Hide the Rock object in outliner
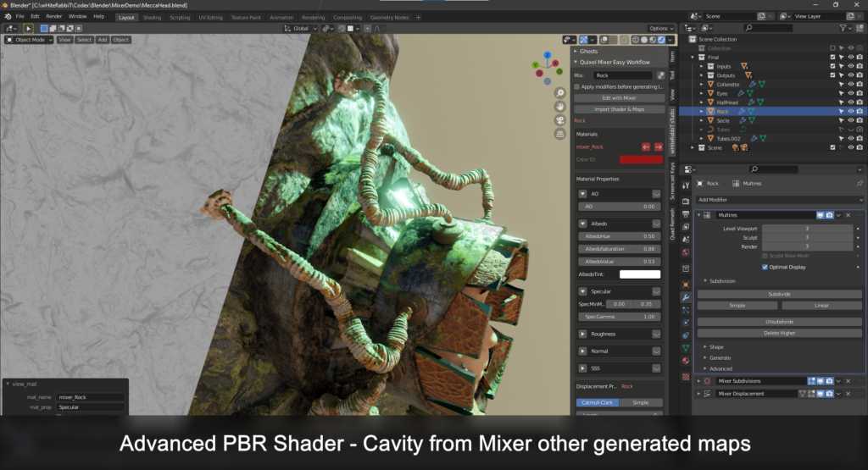 [x=851, y=111]
